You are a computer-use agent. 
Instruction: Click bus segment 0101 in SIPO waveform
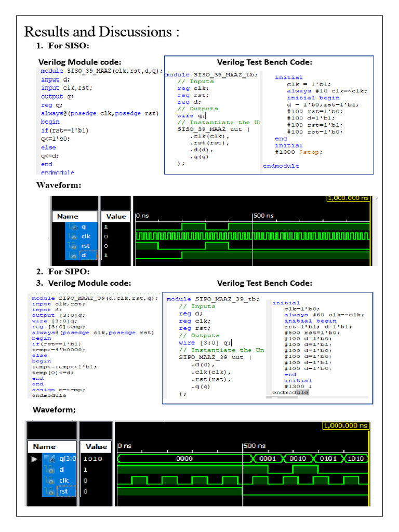tap(328, 459)
